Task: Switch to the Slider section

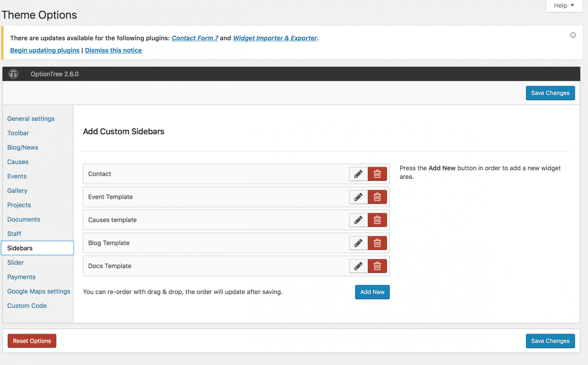Action: click(x=15, y=262)
